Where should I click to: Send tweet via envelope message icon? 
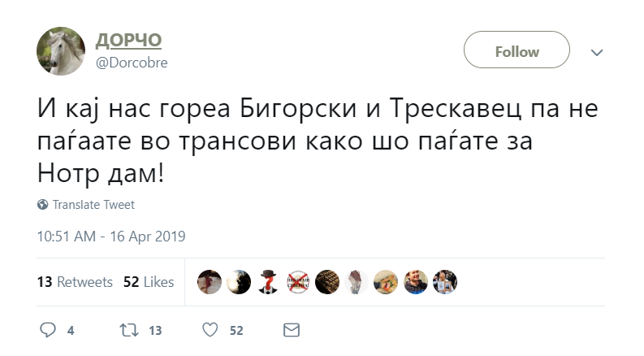pyautogui.click(x=292, y=330)
